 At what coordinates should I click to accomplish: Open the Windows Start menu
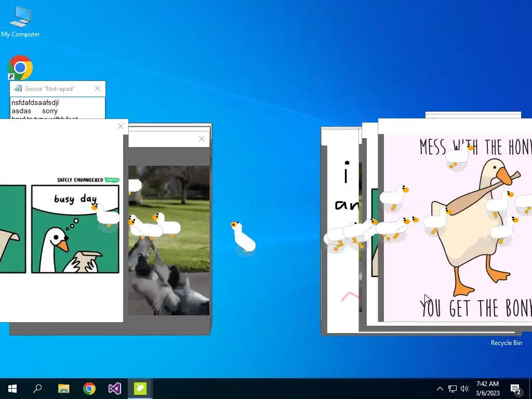tap(12, 389)
